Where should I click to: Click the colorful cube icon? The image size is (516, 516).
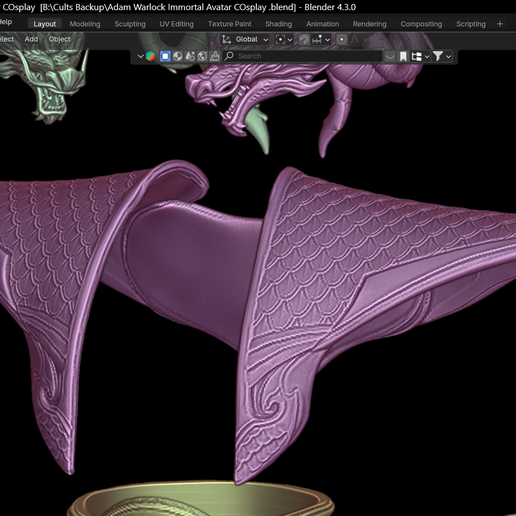[150, 56]
